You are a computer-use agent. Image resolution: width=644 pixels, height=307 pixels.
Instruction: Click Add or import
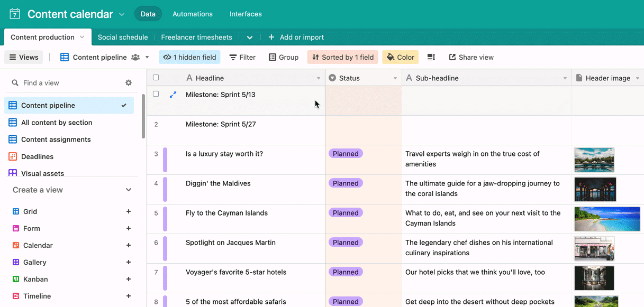[x=296, y=37]
